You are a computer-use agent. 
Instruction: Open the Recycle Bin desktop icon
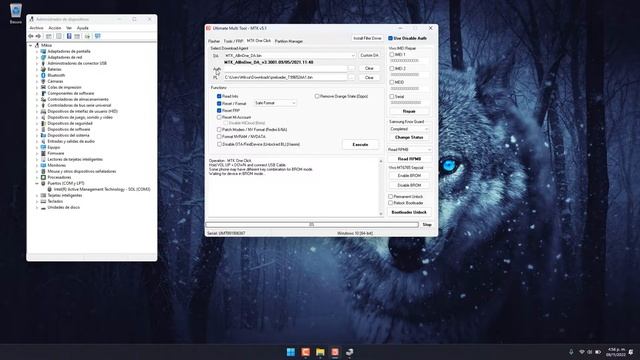coord(16,11)
